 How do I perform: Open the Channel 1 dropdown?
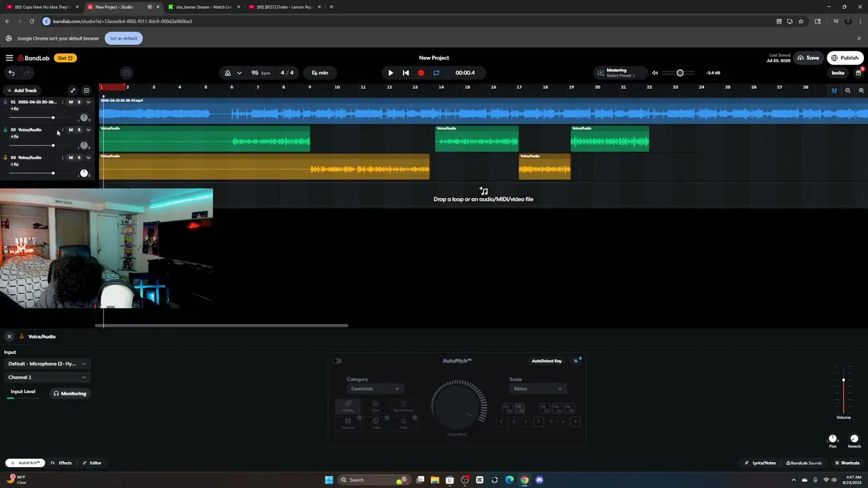click(47, 378)
